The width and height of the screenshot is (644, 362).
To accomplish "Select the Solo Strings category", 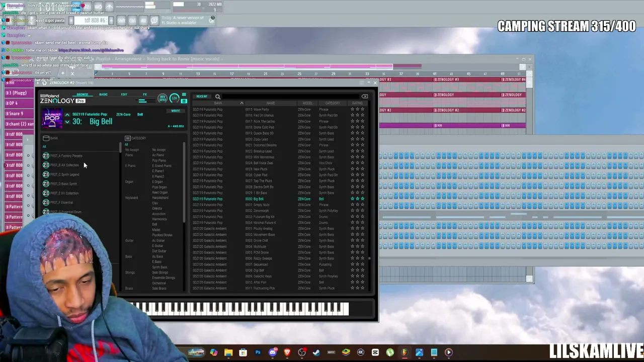I will (x=159, y=273).
